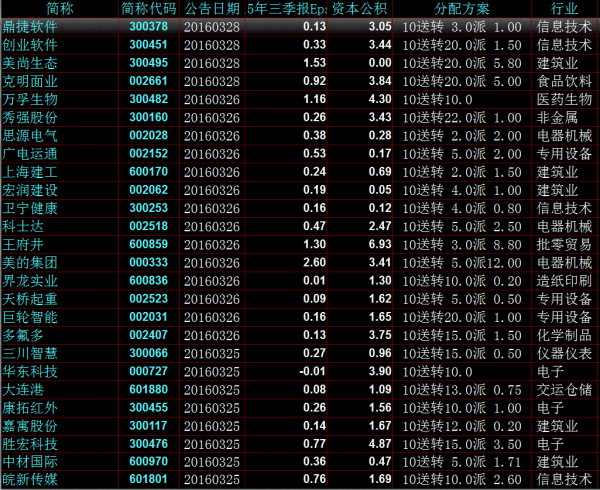Screen dimensions: 600x490
Task: Click stock code 300160
Action: [x=148, y=117]
